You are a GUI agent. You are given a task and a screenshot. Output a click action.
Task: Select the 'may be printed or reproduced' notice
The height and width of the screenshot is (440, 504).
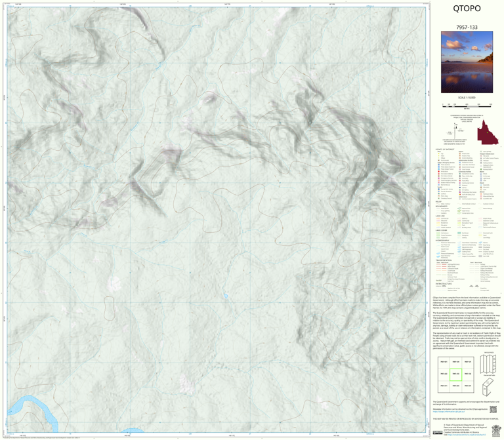(x=465, y=419)
